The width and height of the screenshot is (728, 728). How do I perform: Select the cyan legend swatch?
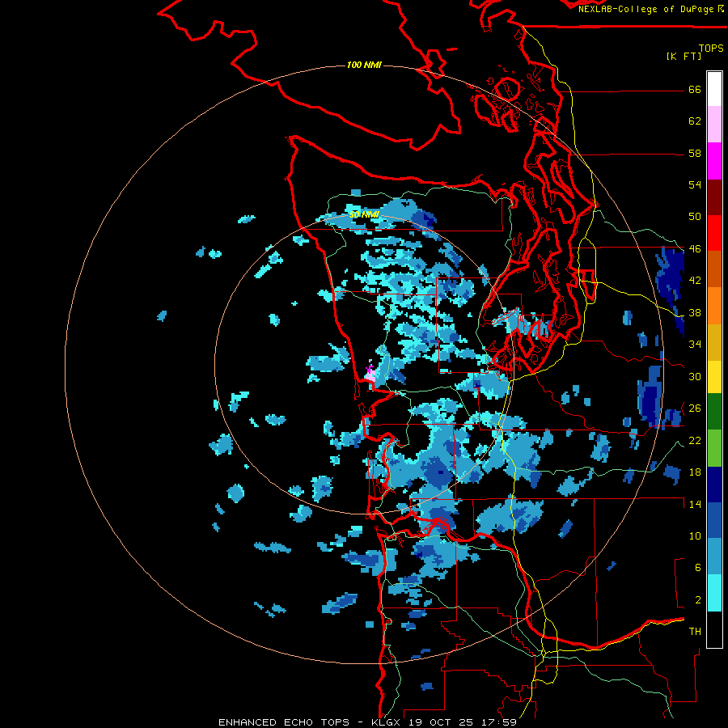pos(714,593)
